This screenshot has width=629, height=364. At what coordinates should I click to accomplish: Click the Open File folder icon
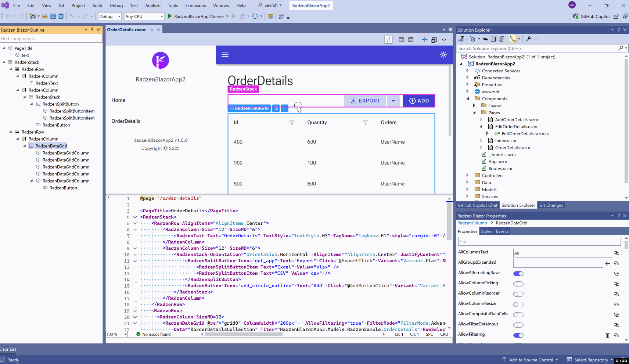45,16
